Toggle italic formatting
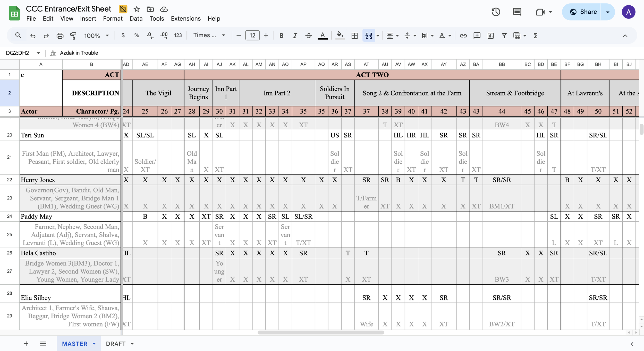This screenshot has width=644, height=351. pos(295,36)
